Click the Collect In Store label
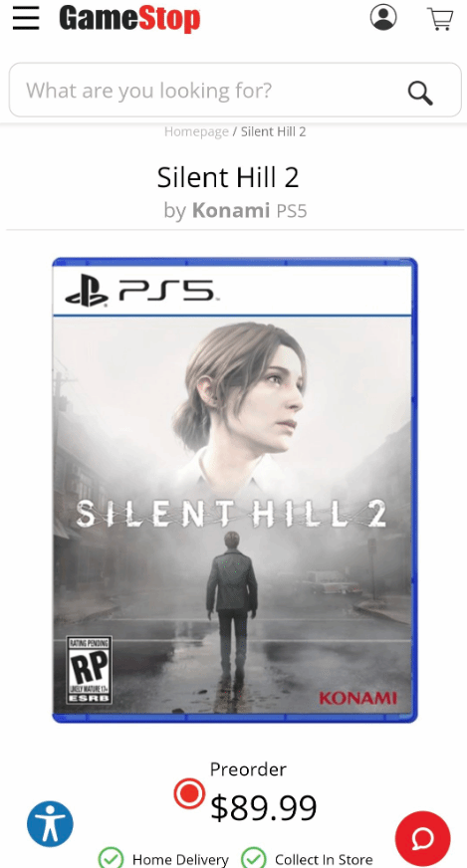The width and height of the screenshot is (467, 868). click(324, 860)
